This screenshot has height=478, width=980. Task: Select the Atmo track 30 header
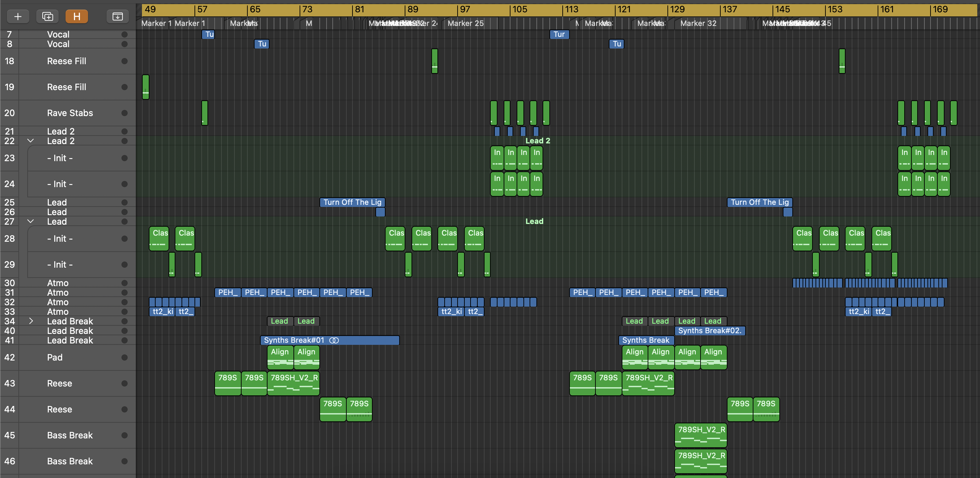coord(68,283)
